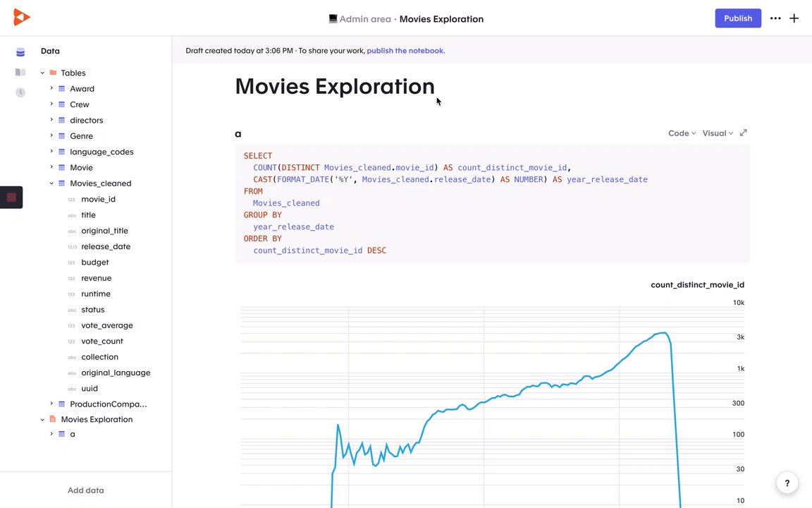Click the Movies Exploration notebook heading
The width and height of the screenshot is (812, 508).
(335, 87)
